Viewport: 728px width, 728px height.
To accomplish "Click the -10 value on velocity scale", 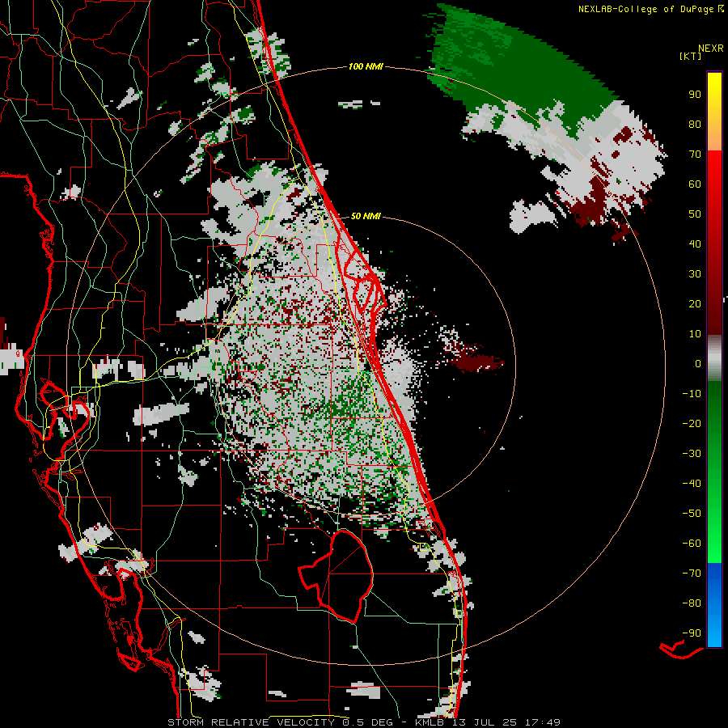I will click(692, 394).
